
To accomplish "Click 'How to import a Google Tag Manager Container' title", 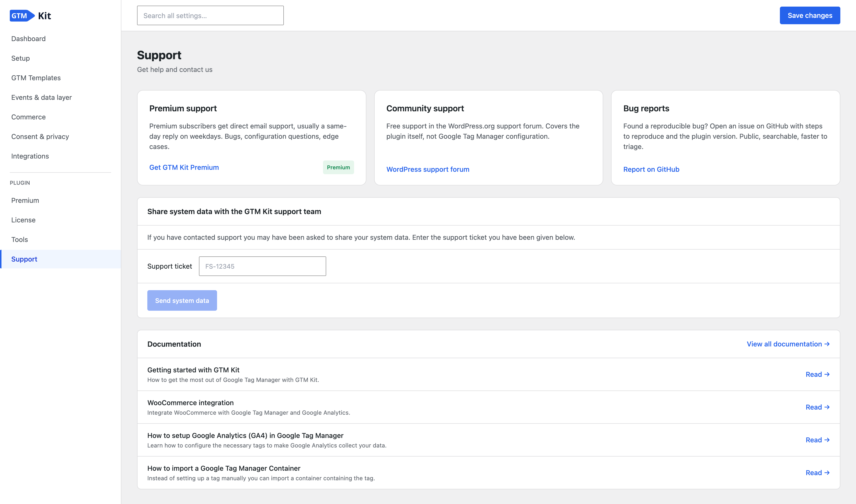I will pyautogui.click(x=224, y=468).
